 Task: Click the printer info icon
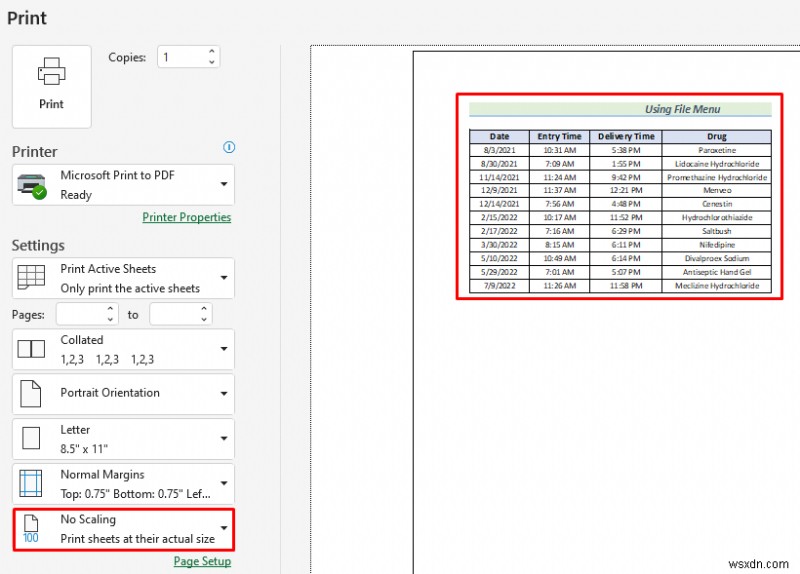click(x=229, y=147)
